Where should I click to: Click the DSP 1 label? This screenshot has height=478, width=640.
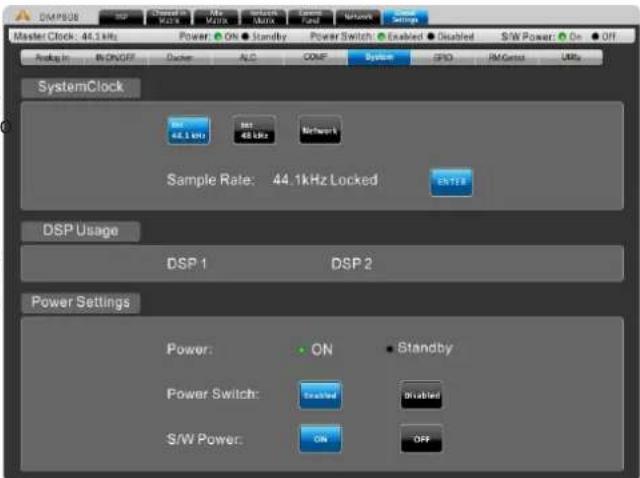[x=187, y=264]
